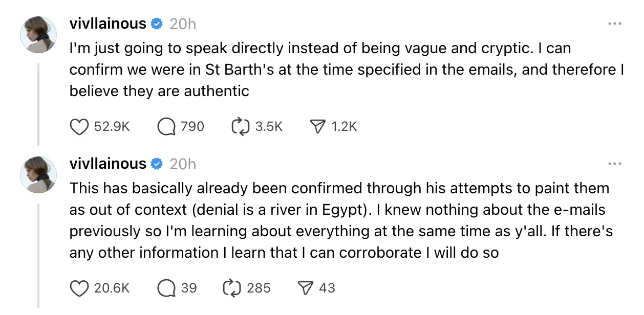Like the second post mentioning Egypt
This screenshot has width=644, height=315.
coord(80,288)
